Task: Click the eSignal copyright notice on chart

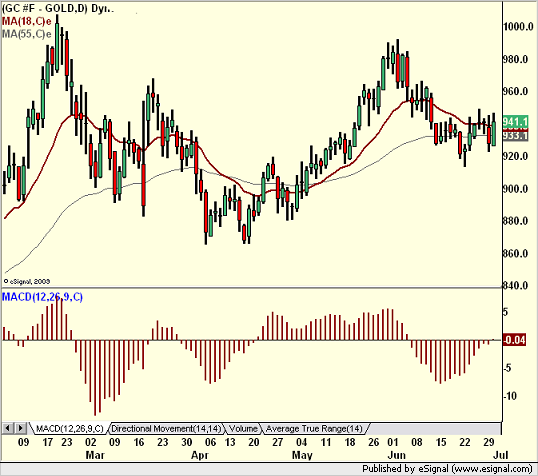Action: tap(27, 281)
